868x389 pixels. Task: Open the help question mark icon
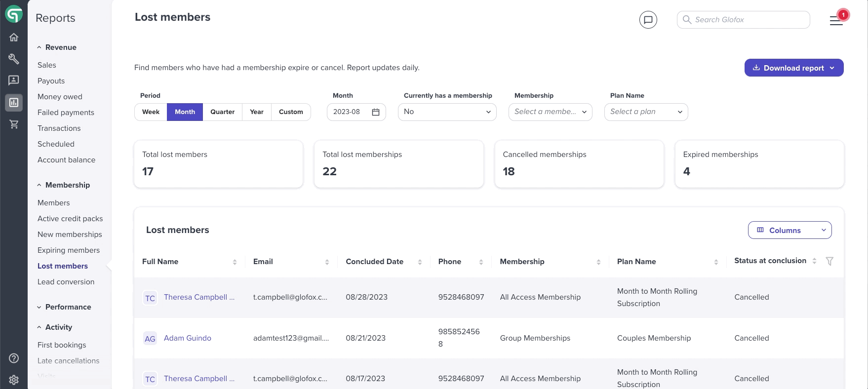(14, 358)
